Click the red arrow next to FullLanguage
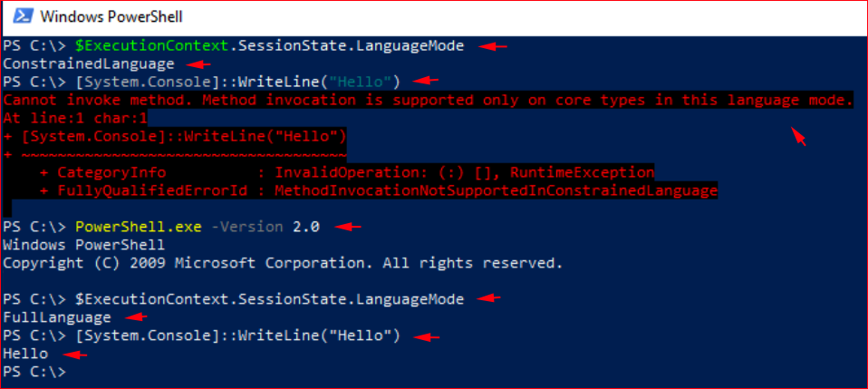 click(134, 317)
